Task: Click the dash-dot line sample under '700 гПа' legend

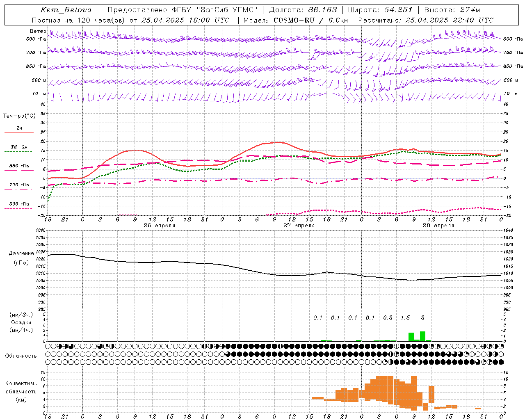Action: click(18, 189)
